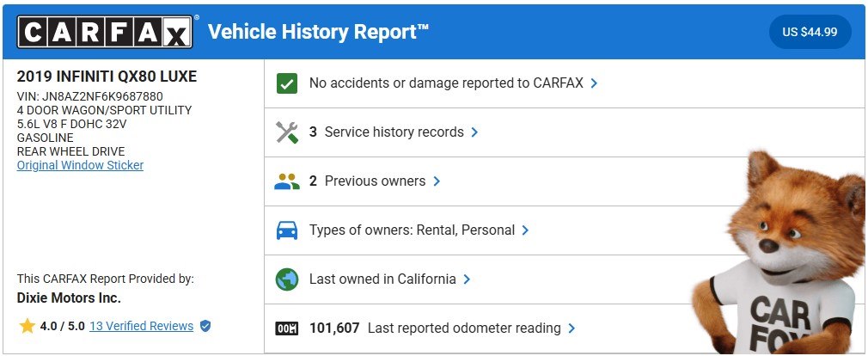Click the CARFAX logo
Viewport: 868px width, 356px height.
coord(105,32)
